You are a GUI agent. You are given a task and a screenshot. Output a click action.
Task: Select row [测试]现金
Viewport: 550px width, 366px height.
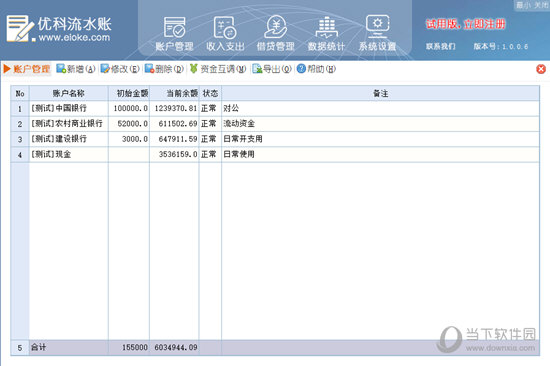pyautogui.click(x=275, y=154)
